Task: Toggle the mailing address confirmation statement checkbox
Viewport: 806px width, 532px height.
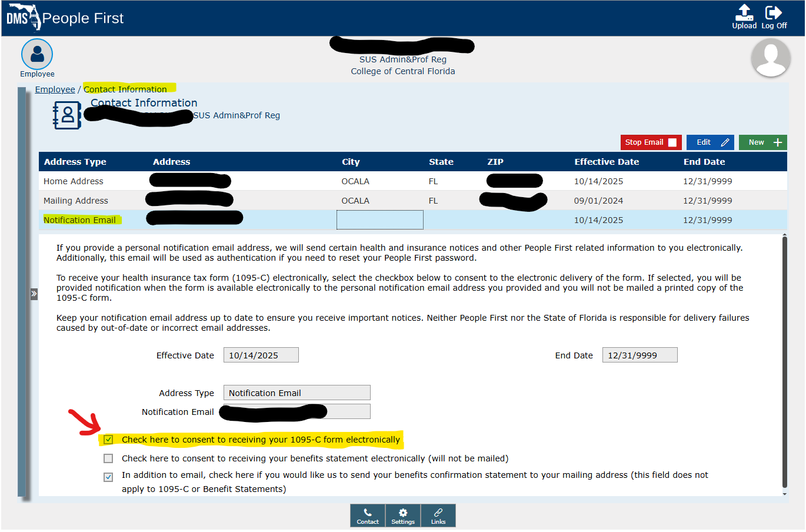Action: pos(108,477)
